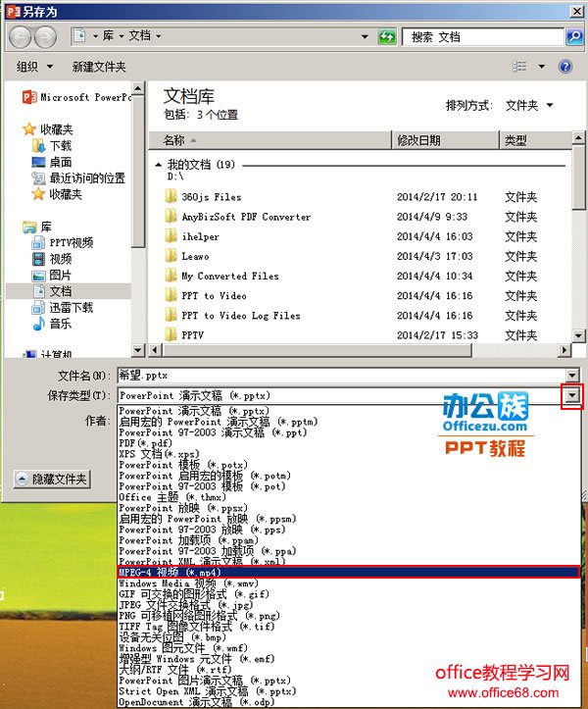Click the search magnifier icon
This screenshot has width=588, height=709.
(574, 36)
